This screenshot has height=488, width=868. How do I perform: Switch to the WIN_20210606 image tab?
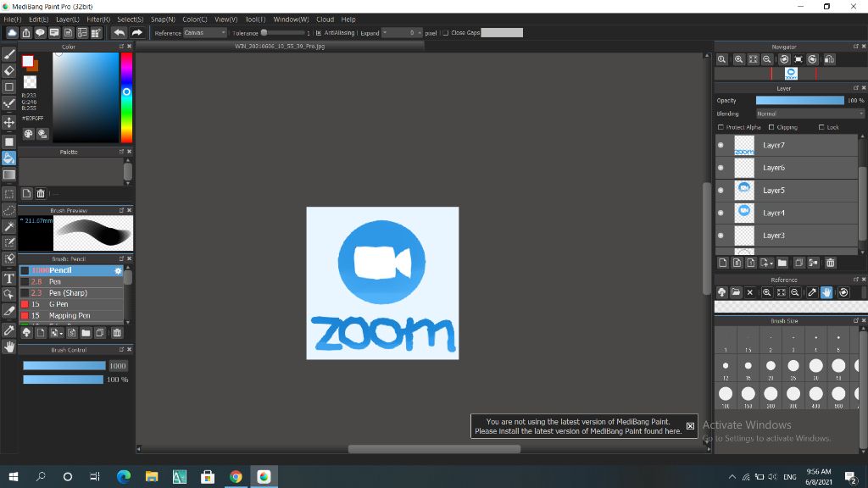click(280, 47)
